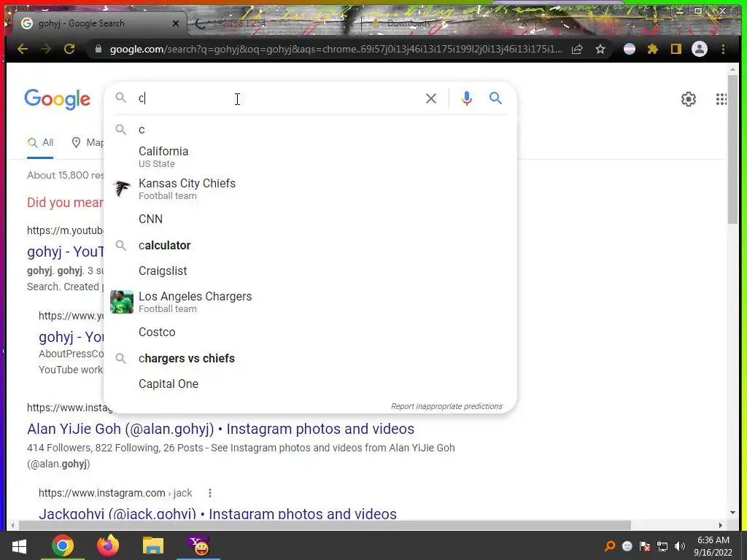Choose the CNN suggestion
This screenshot has width=747, height=560.
coord(310,219)
